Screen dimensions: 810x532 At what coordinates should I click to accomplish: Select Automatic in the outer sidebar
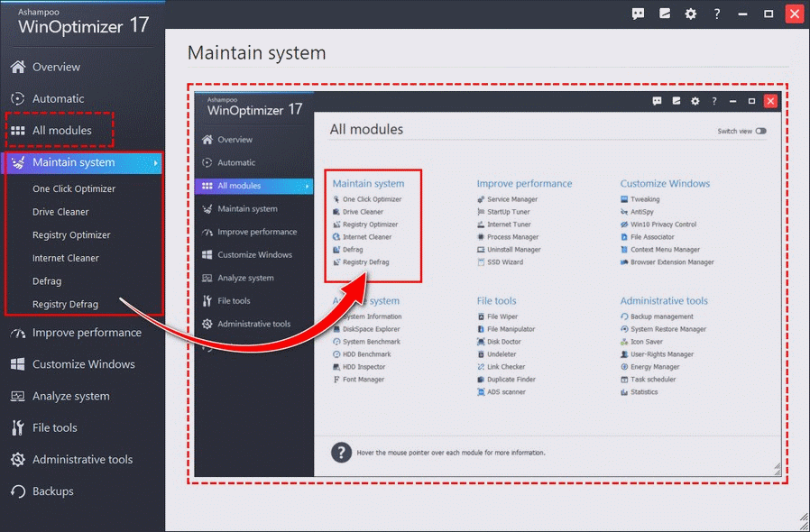pos(58,98)
